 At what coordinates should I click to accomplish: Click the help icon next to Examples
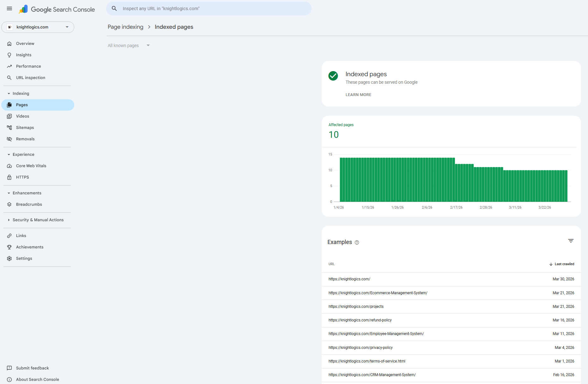point(357,242)
